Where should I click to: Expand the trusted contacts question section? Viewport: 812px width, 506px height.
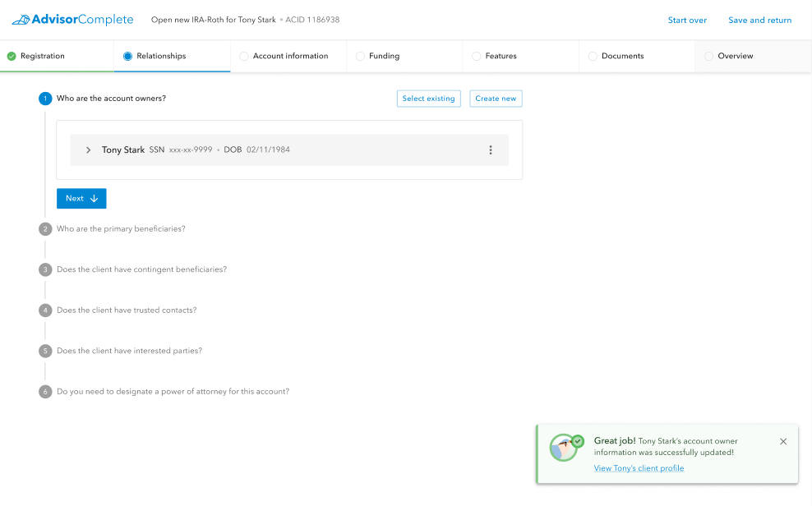coord(127,310)
